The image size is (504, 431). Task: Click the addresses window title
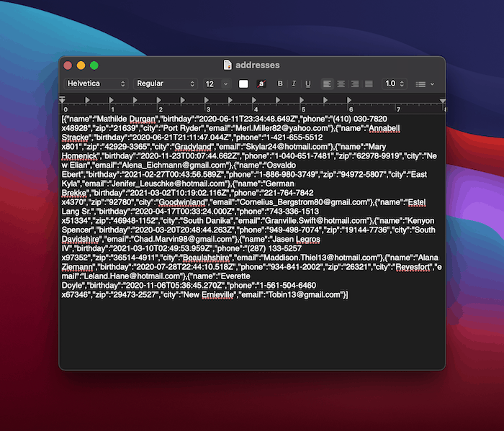pos(258,65)
